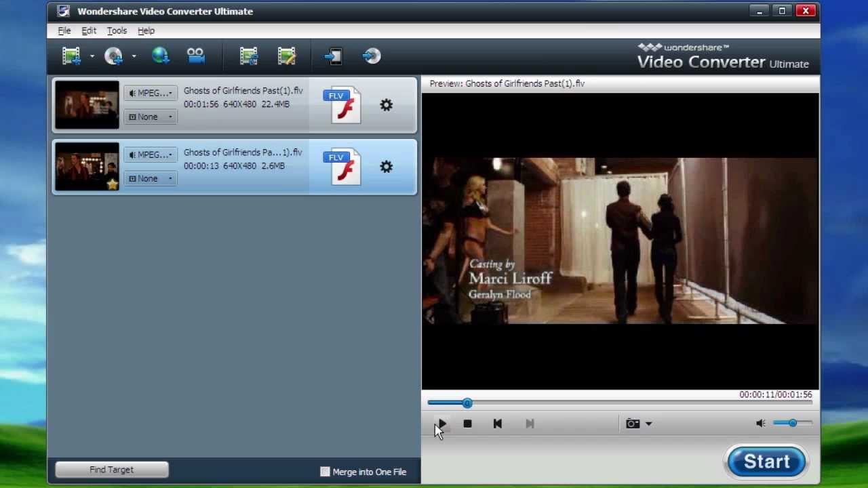Click the Wondershare app icon in title bar
Image resolution: width=868 pixels, height=488 pixels.
pyautogui.click(x=63, y=11)
